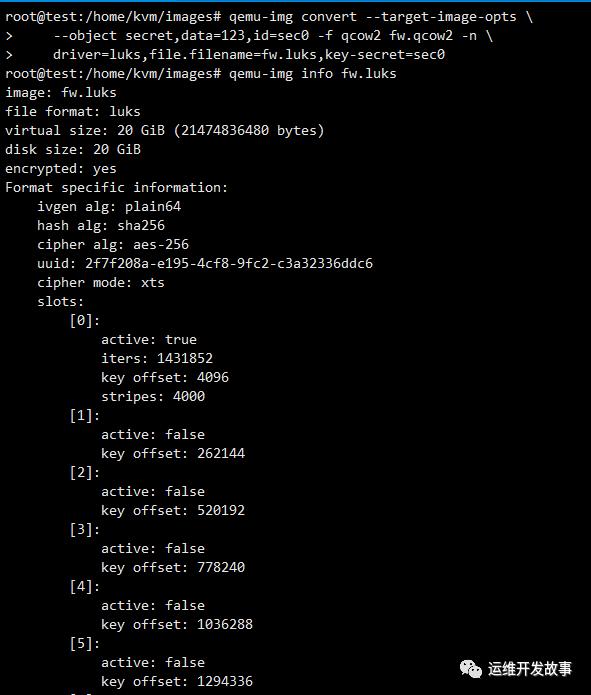Image resolution: width=591 pixels, height=695 pixels.
Task: Click the 'key offset: 1294336' line
Action: point(177,681)
